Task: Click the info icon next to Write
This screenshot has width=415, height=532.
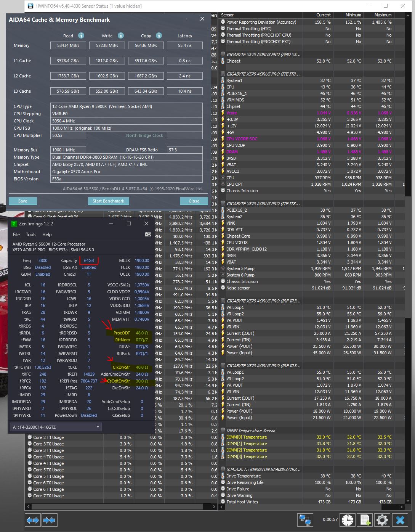Action: pyautogui.click(x=121, y=35)
